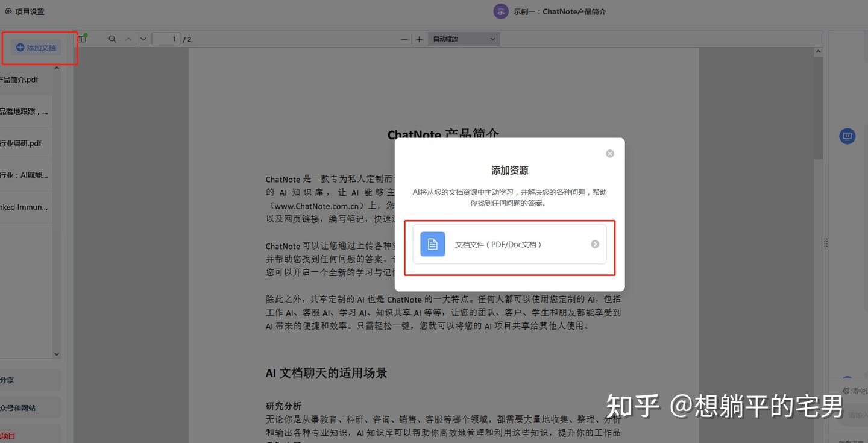Viewport: 868px width, 443px height.
Task: Click the 添加文档 button
Action: (35, 47)
